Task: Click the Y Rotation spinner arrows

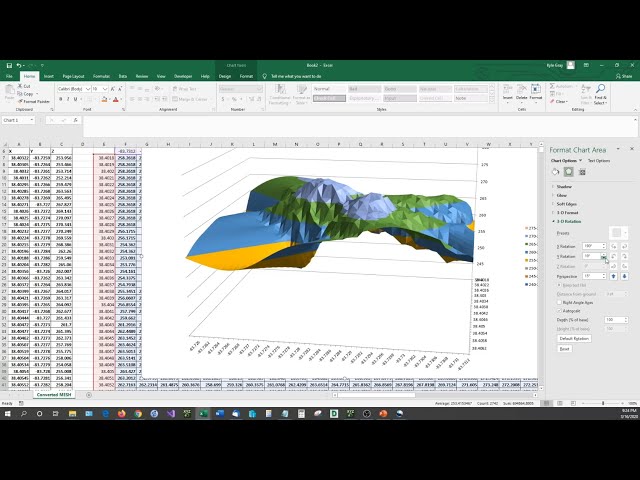Action: pyautogui.click(x=604, y=256)
